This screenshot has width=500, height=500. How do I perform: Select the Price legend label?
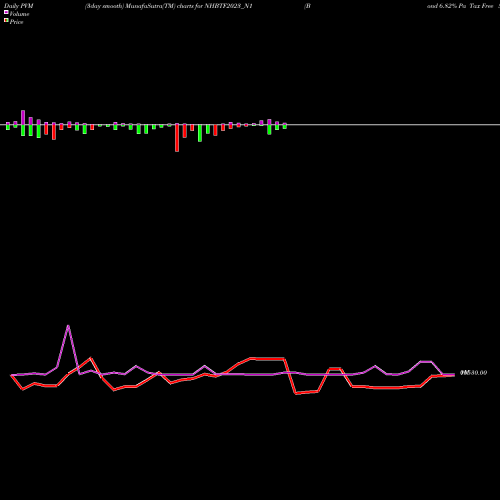pos(16,22)
